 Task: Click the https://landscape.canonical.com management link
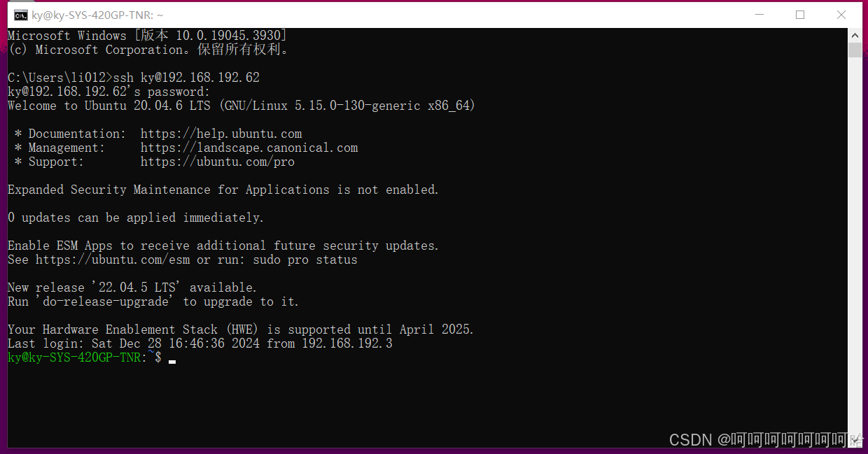(x=248, y=148)
